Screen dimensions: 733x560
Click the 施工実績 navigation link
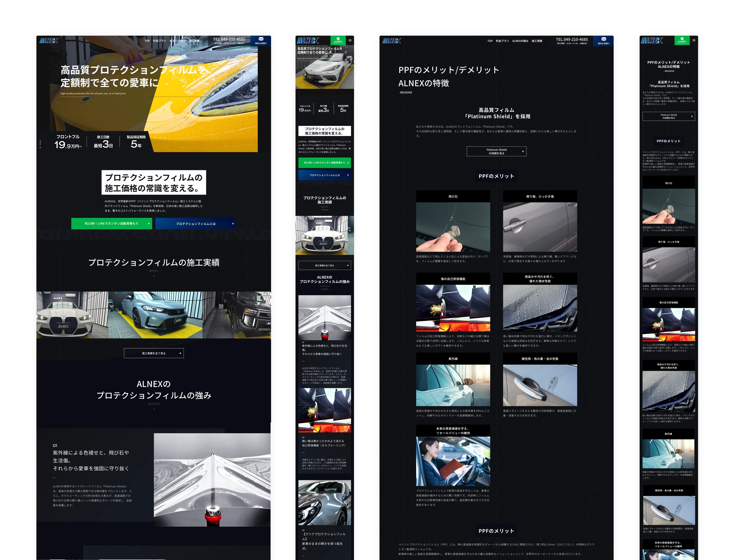tap(195, 41)
